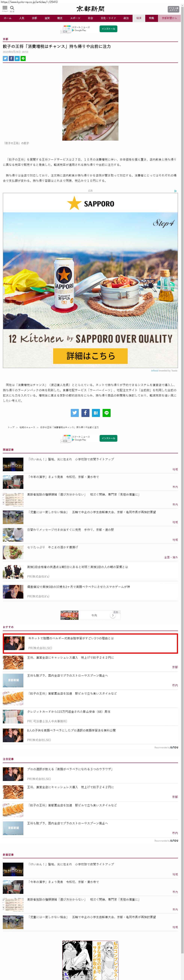The image size is (184, 980).
Task: Follow the 地域のニュース breadcrumb link
Action: [x=27, y=427]
